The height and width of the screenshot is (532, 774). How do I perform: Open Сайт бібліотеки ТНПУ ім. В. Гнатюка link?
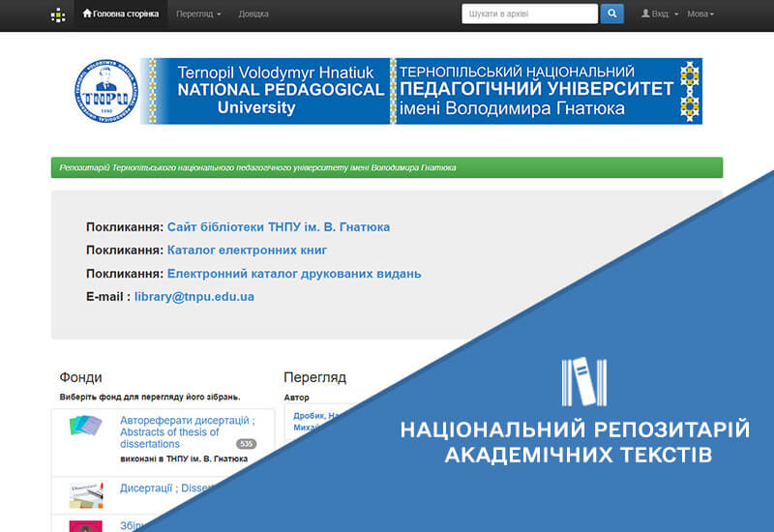[x=279, y=227]
